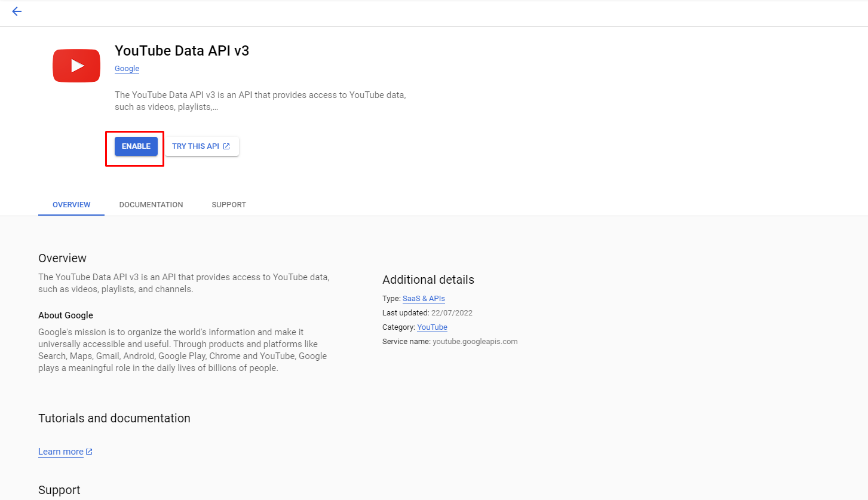Open the YouTube category link

432,327
